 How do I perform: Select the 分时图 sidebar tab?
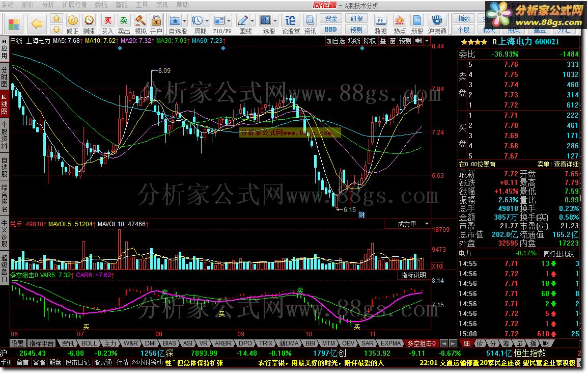click(5, 76)
